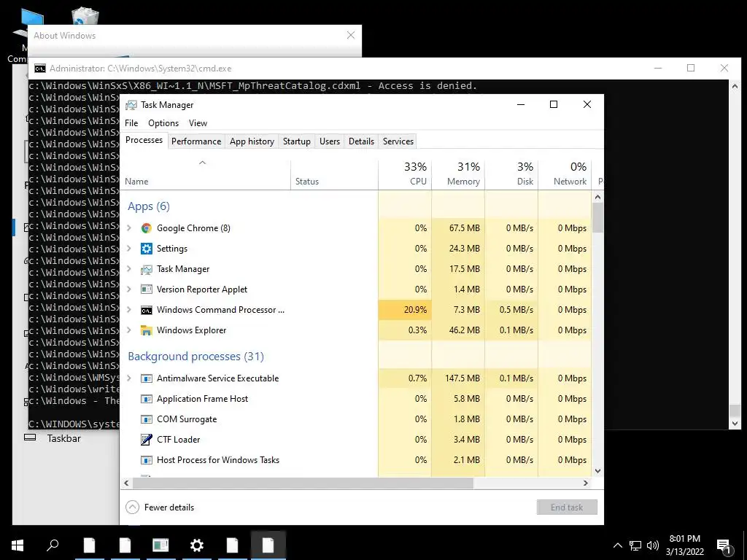
Task: Switch to the App history tab
Action: pyautogui.click(x=252, y=141)
